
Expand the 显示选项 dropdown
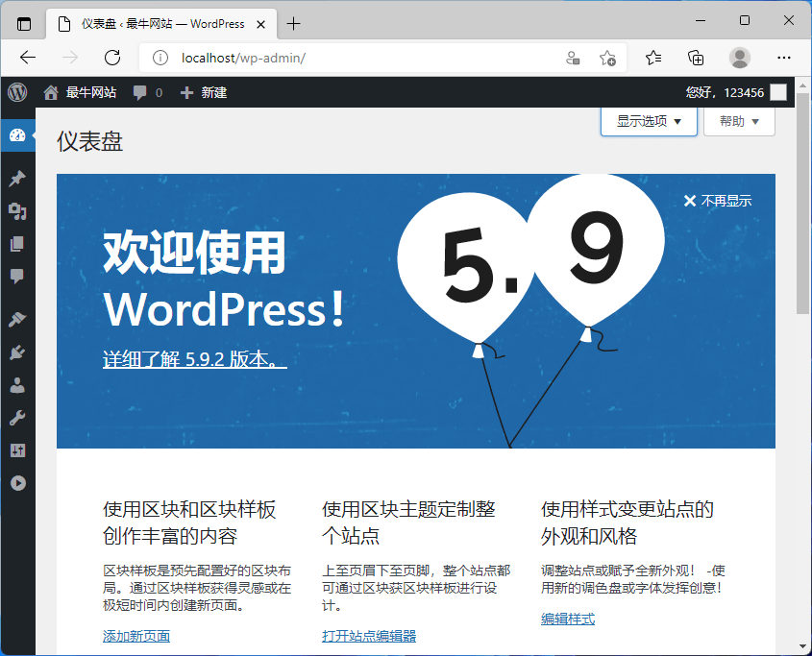point(649,122)
